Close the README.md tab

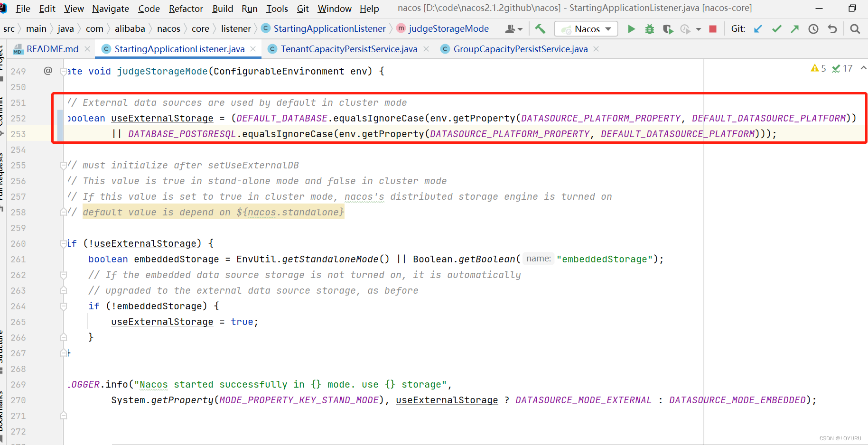(87, 49)
